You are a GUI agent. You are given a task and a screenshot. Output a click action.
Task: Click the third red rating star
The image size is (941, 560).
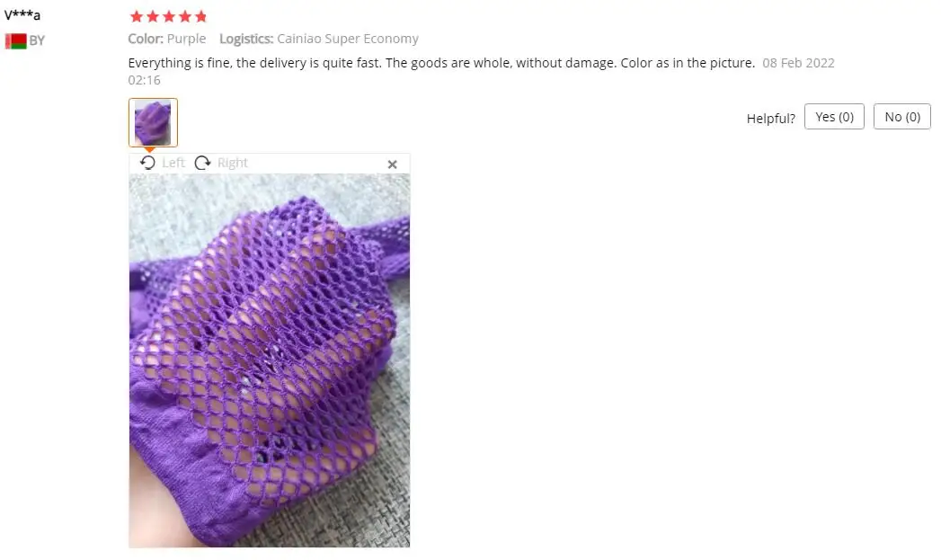coord(169,16)
